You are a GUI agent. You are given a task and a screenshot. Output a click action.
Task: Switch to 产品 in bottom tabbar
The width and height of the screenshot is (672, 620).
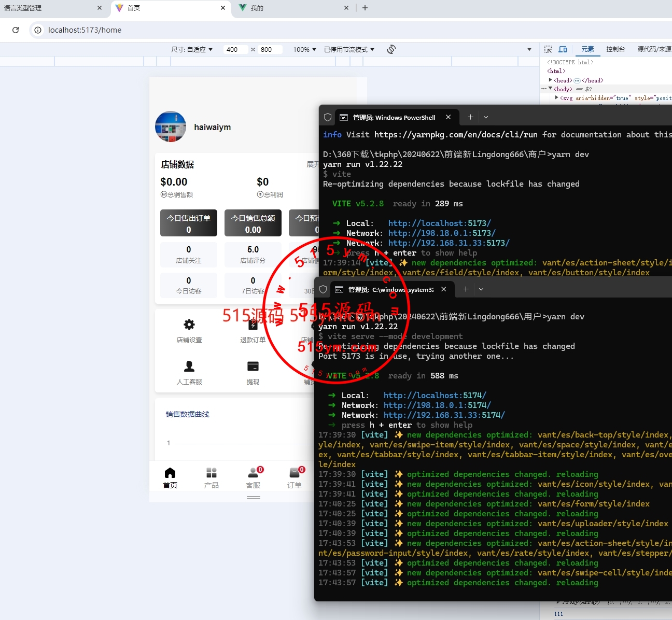coord(211,477)
